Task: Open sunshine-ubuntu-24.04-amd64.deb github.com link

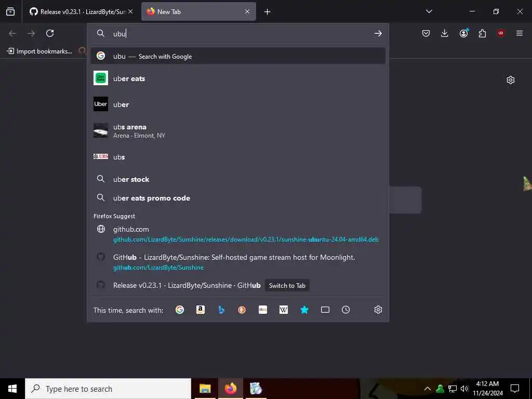Action: click(238, 234)
